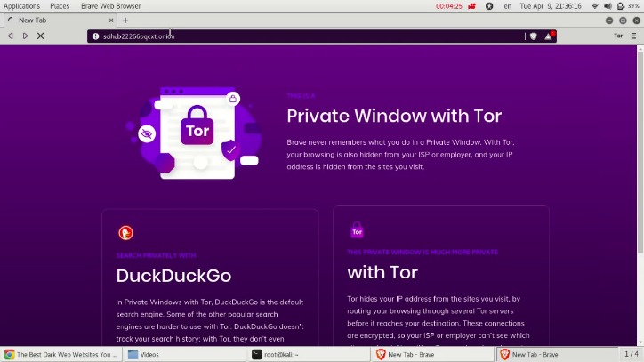Screen dimensions: 644x362
Task: Close the Brave window
Action: 636,20
